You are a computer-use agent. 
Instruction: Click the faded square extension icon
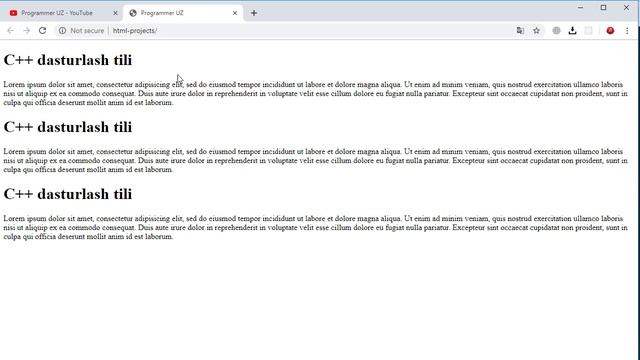[588, 31]
